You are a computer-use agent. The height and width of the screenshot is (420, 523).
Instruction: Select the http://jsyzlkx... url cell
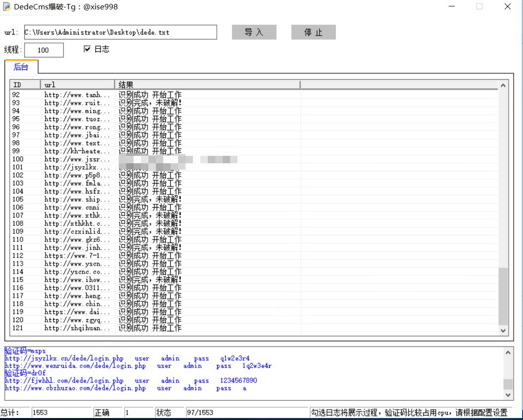77,167
